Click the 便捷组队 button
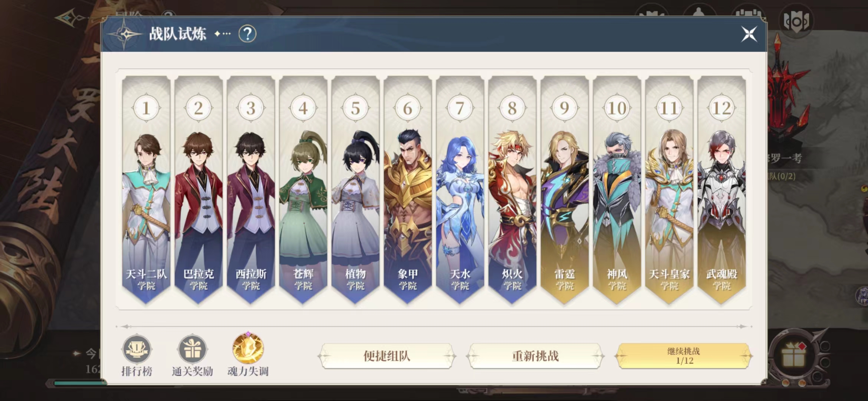This screenshot has width=868, height=401. click(x=387, y=356)
